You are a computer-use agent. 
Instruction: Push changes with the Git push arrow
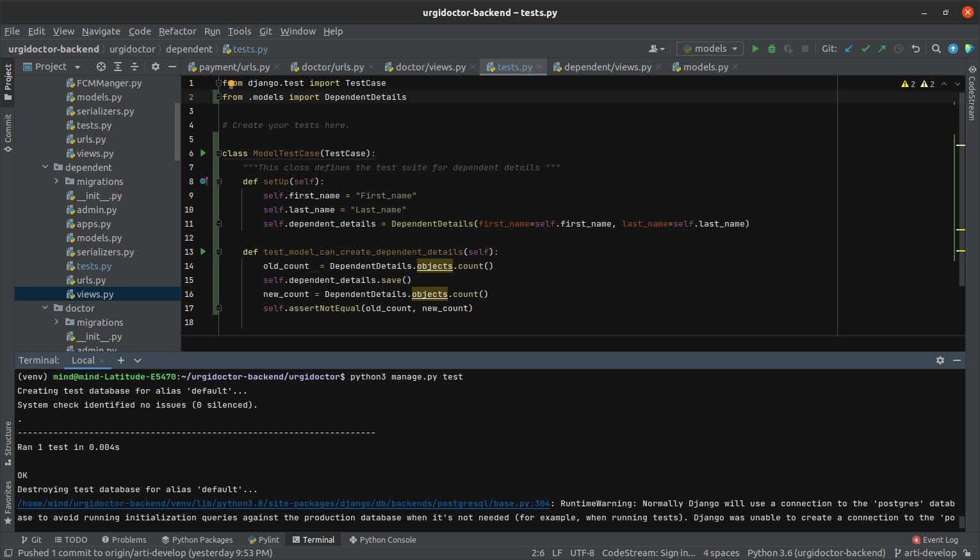(x=882, y=49)
